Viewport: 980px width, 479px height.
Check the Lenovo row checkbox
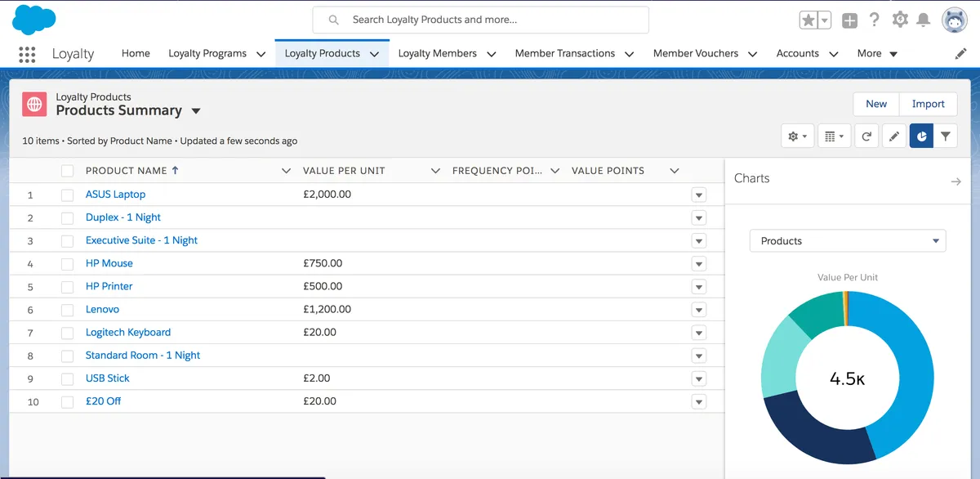(x=67, y=310)
